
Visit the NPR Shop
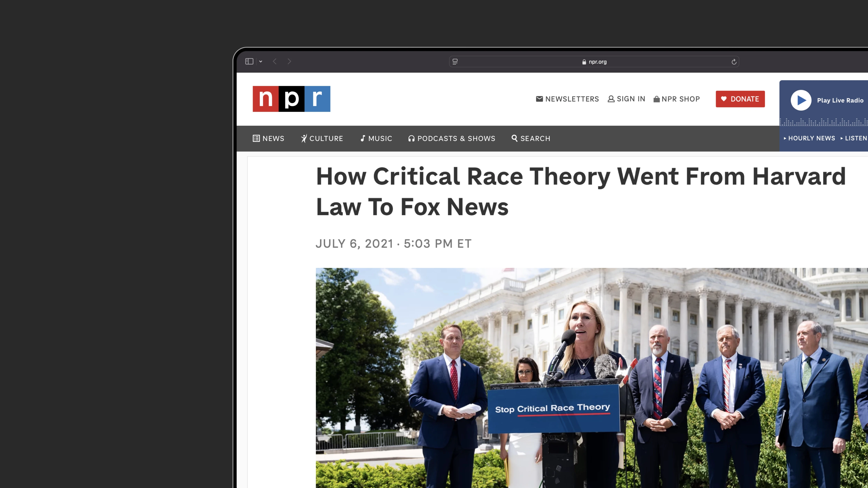(x=676, y=99)
